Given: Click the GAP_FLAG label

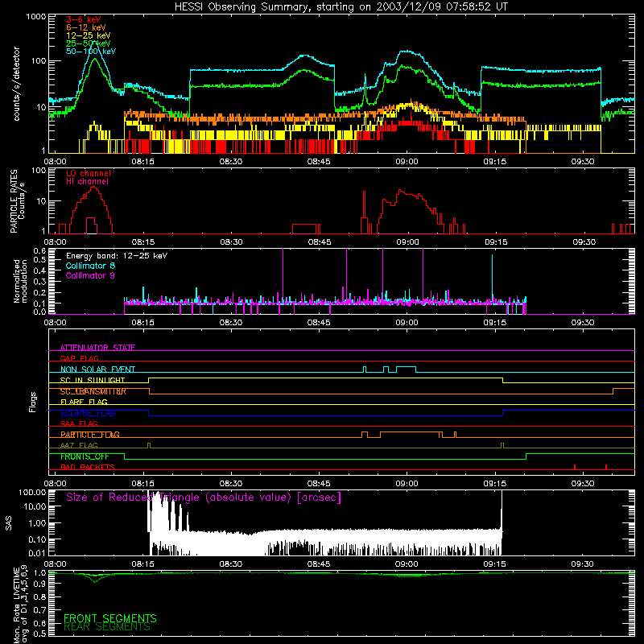Looking at the screenshot, I should [79, 358].
